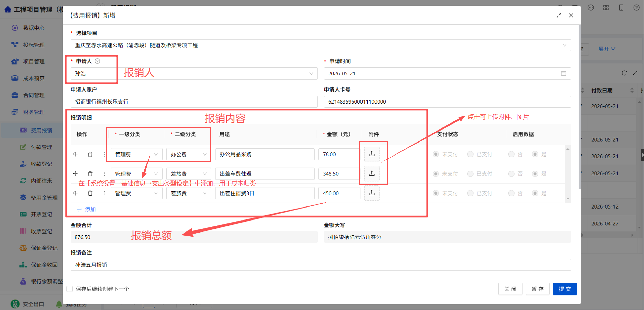Click the 提交 submit button
This screenshot has height=310, width=644.
(565, 289)
